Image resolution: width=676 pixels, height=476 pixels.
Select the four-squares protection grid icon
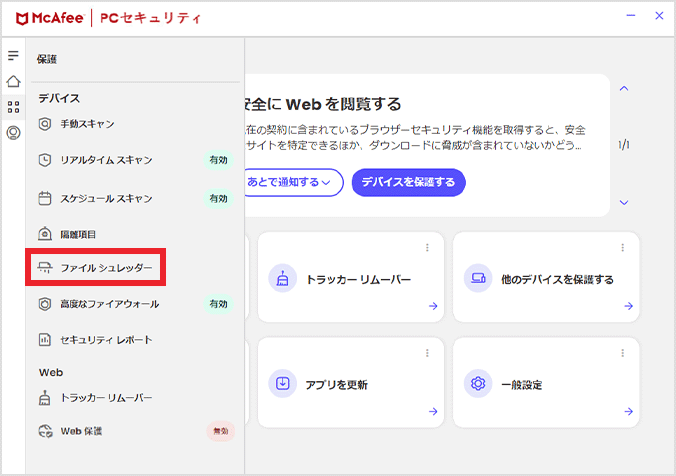coord(13,107)
